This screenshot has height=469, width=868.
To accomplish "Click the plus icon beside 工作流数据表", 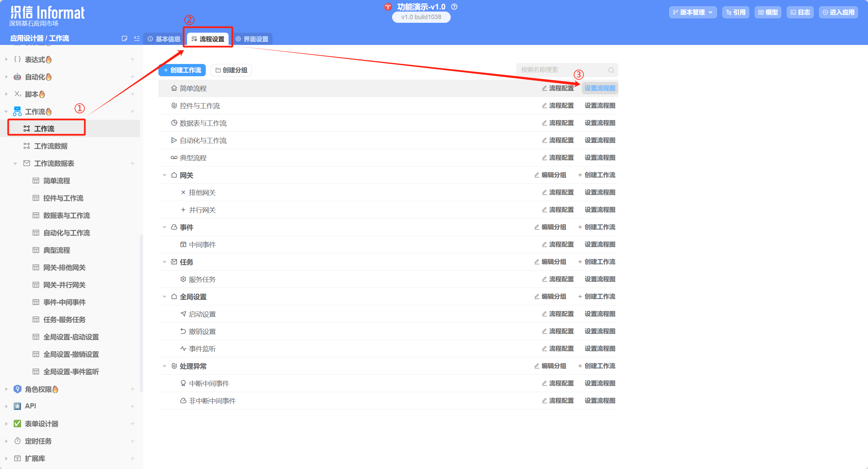I will coord(133,164).
